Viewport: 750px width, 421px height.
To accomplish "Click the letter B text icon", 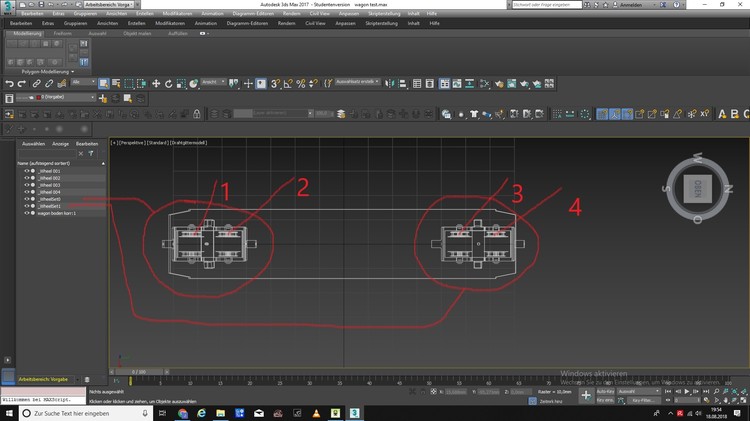I will click(734, 114).
